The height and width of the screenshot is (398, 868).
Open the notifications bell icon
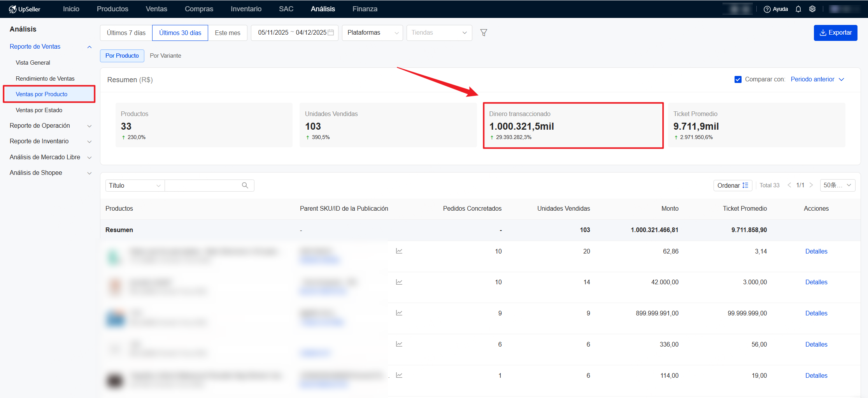(798, 9)
